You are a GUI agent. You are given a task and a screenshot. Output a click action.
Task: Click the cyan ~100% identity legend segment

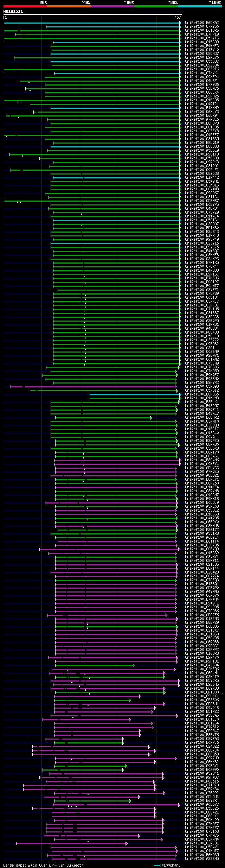click(x=200, y=6)
